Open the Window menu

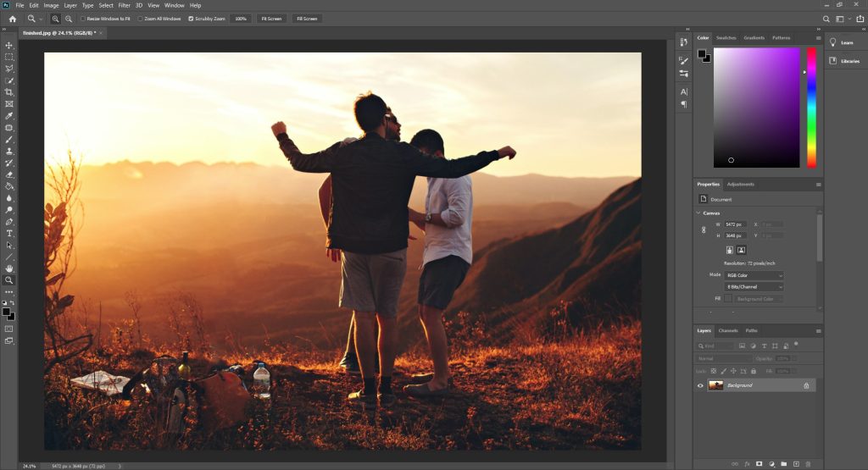point(175,6)
